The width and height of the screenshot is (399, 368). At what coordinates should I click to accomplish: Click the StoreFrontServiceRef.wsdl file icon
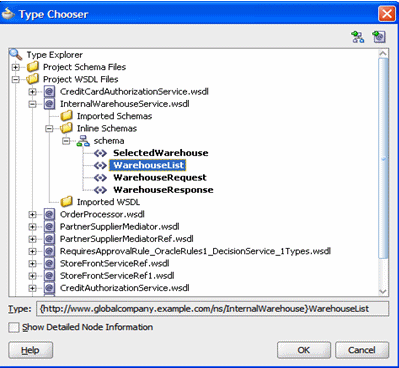[x=49, y=263]
